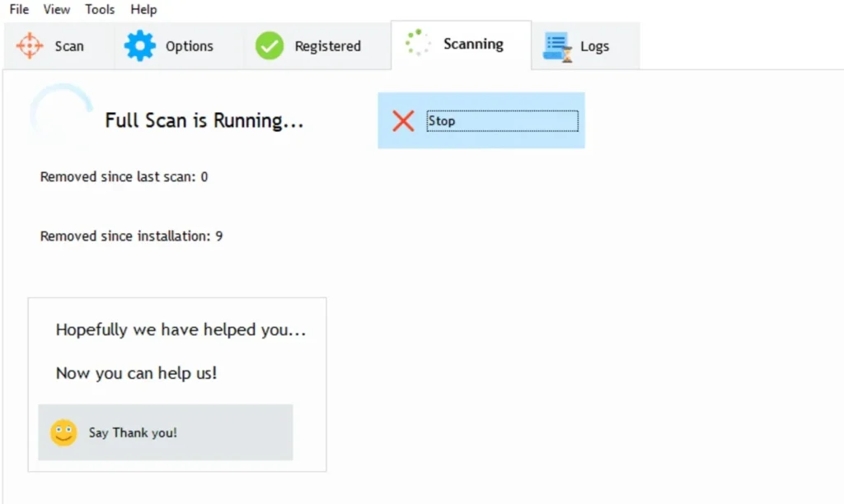Open the Help menu
Image resolution: width=844 pixels, height=504 pixels.
[x=143, y=10]
